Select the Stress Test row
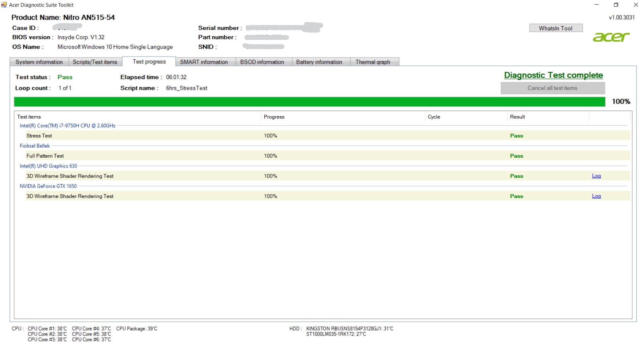Viewport: 644px width, 346px height. tap(328, 136)
